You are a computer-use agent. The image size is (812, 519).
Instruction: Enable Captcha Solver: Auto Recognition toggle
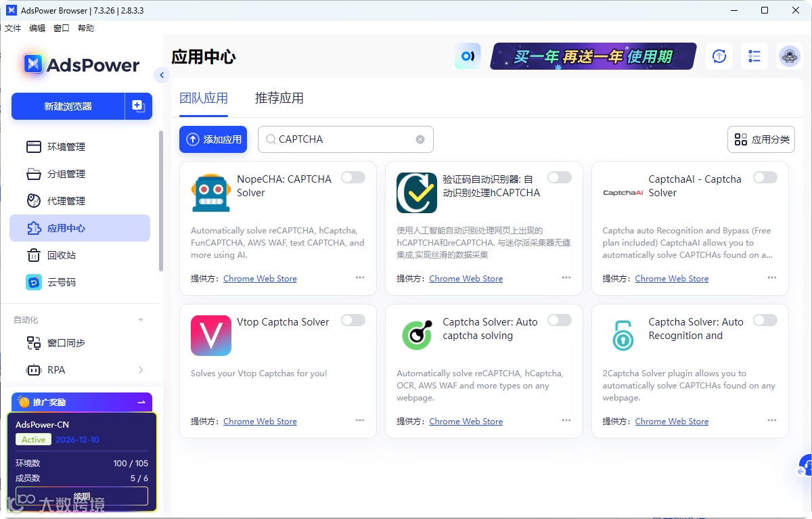point(765,320)
